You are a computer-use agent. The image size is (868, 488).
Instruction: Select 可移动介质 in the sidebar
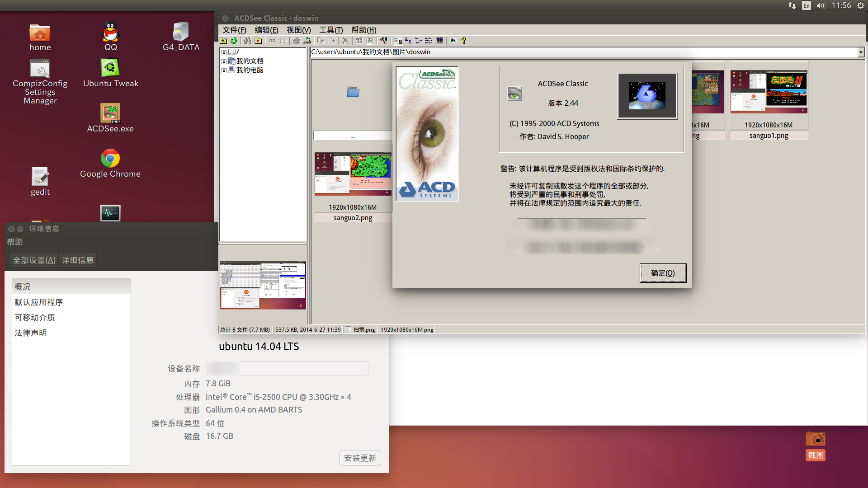71,318
